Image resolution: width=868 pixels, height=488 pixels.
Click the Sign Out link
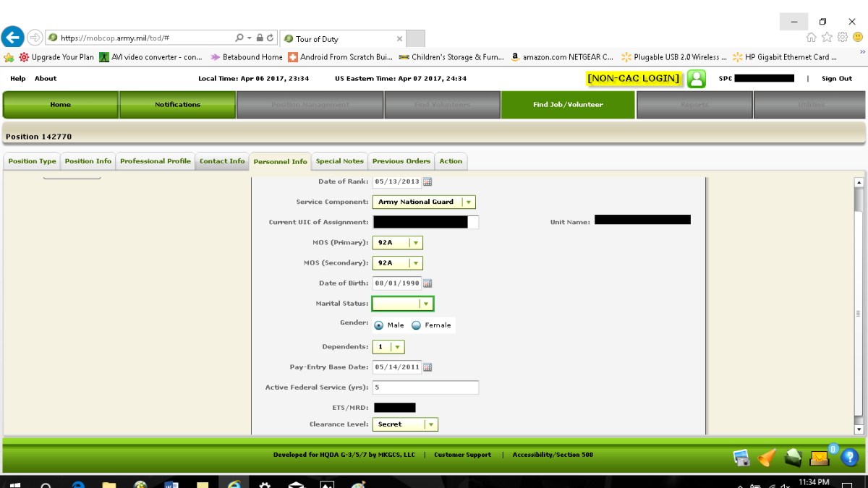[836, 79]
